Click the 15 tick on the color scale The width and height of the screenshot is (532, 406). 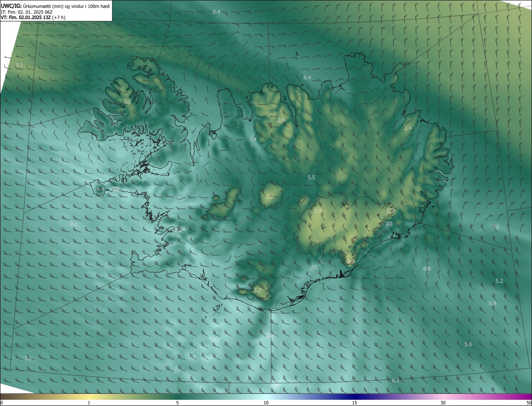click(x=355, y=403)
